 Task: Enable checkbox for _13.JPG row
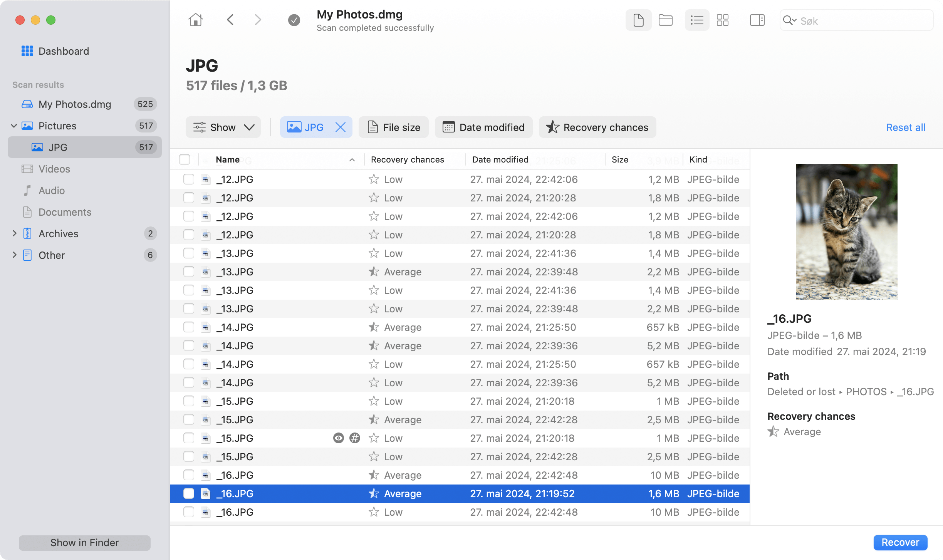(x=189, y=253)
